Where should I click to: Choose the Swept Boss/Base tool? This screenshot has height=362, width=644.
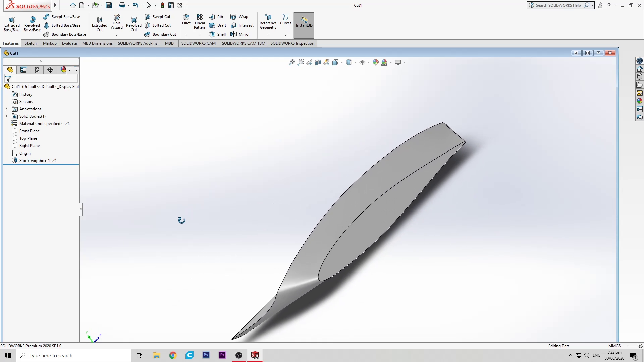(62, 17)
